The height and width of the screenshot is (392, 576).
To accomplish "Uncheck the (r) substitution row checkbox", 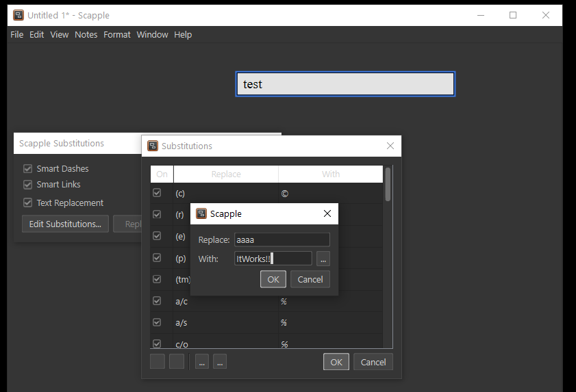I will [x=157, y=214].
